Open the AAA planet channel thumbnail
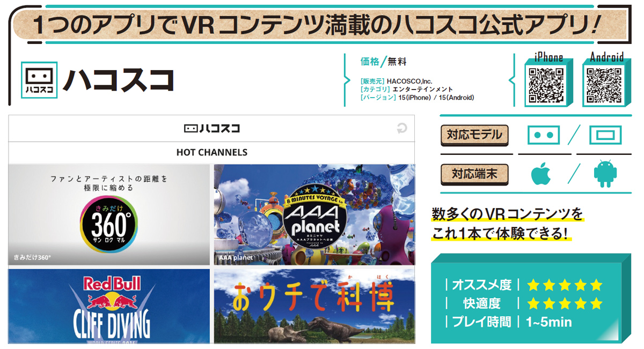This screenshot has height=349, width=644. (x=314, y=214)
